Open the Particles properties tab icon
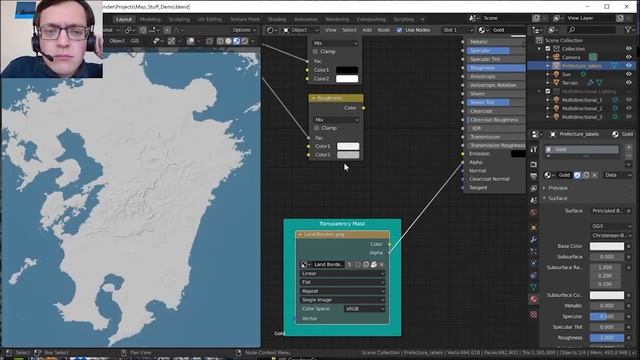This screenshot has height=360, width=640. 533,251
